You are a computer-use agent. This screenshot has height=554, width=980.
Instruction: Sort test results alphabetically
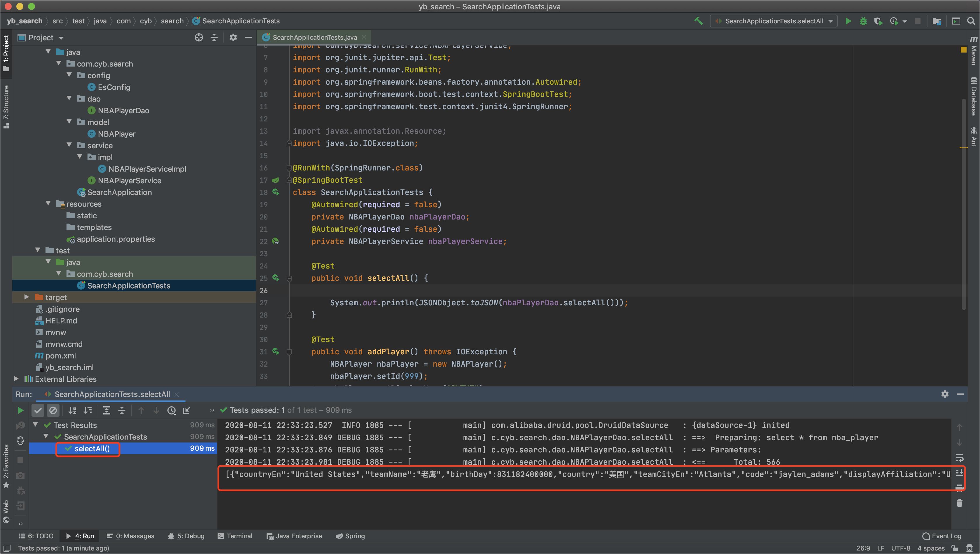click(72, 410)
